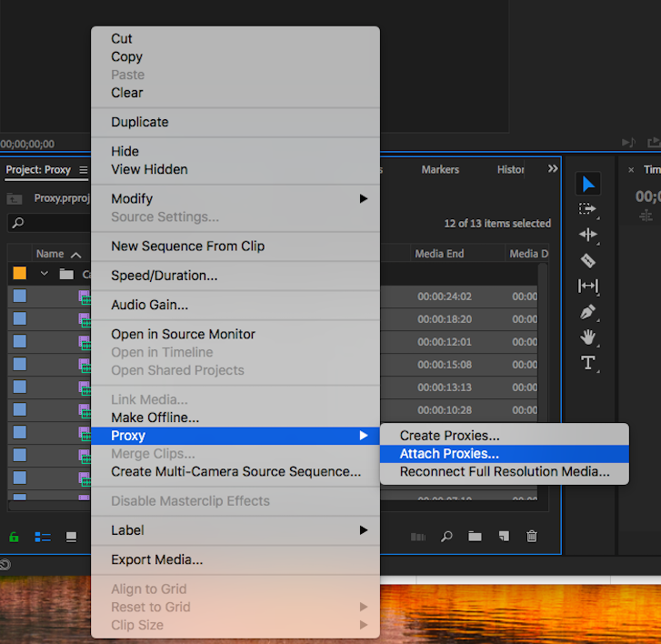
Task: Show hidden panel tabs with double chevron
Action: [x=552, y=169]
